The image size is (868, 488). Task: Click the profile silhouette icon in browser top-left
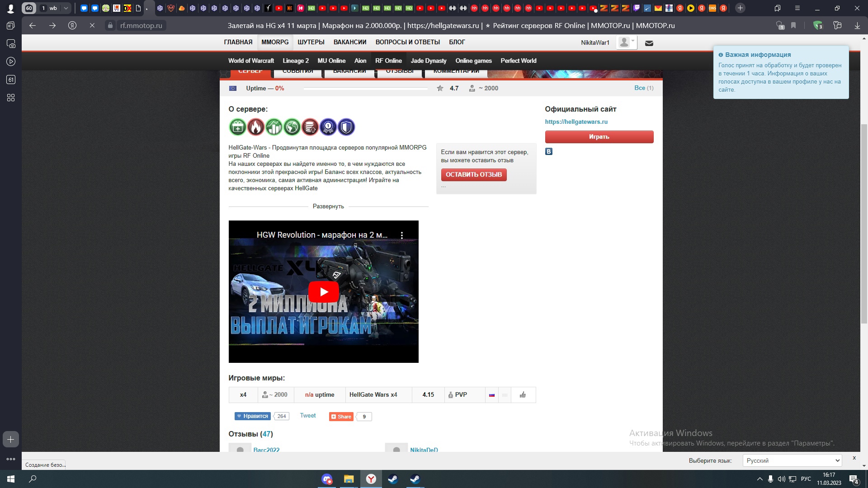click(11, 8)
